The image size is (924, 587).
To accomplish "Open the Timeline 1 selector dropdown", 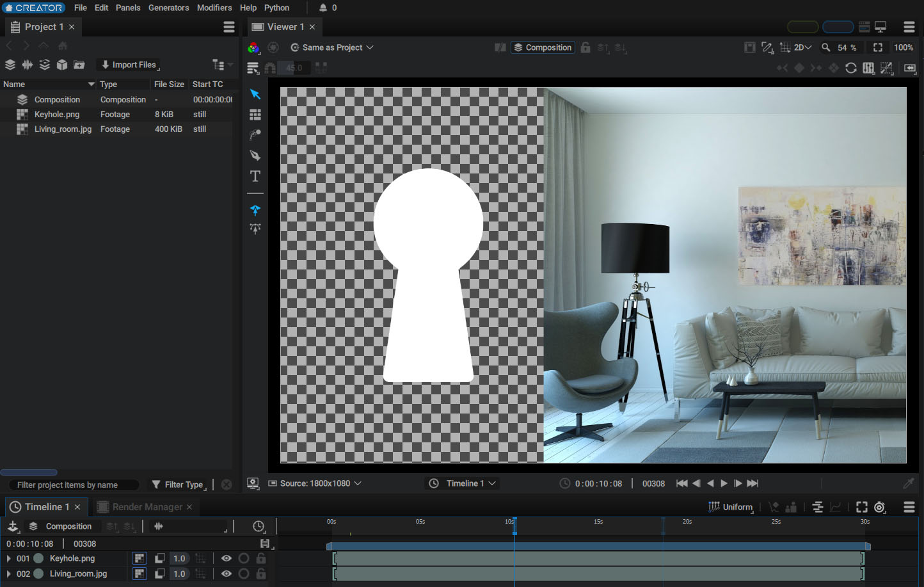I will [462, 483].
